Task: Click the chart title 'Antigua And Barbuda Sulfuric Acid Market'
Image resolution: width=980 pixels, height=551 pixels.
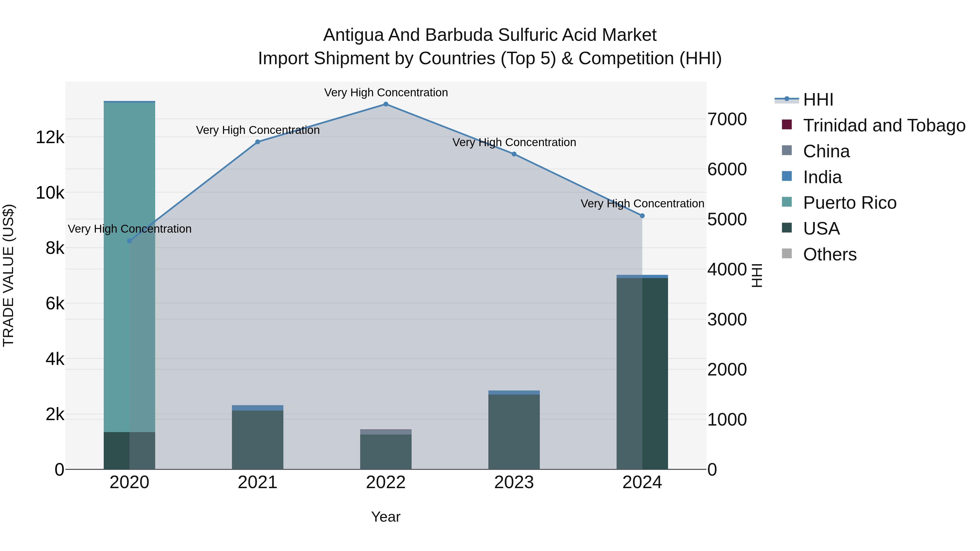Action: pyautogui.click(x=490, y=35)
